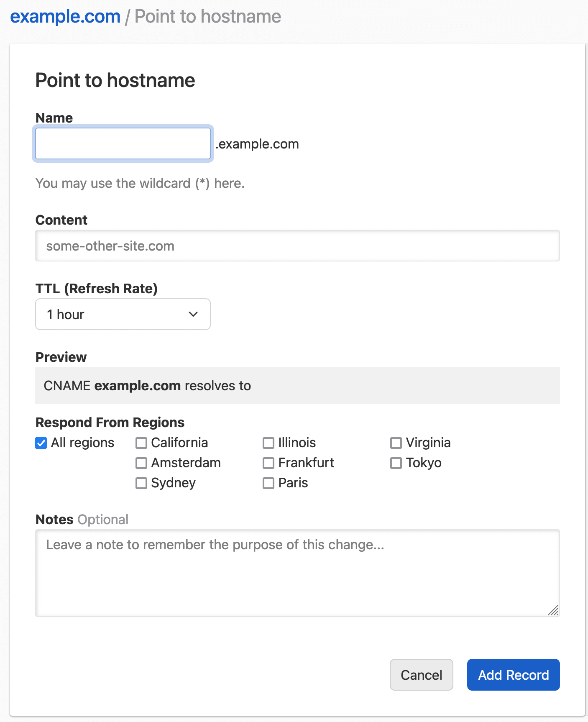Check the Virginia region box

(396, 443)
